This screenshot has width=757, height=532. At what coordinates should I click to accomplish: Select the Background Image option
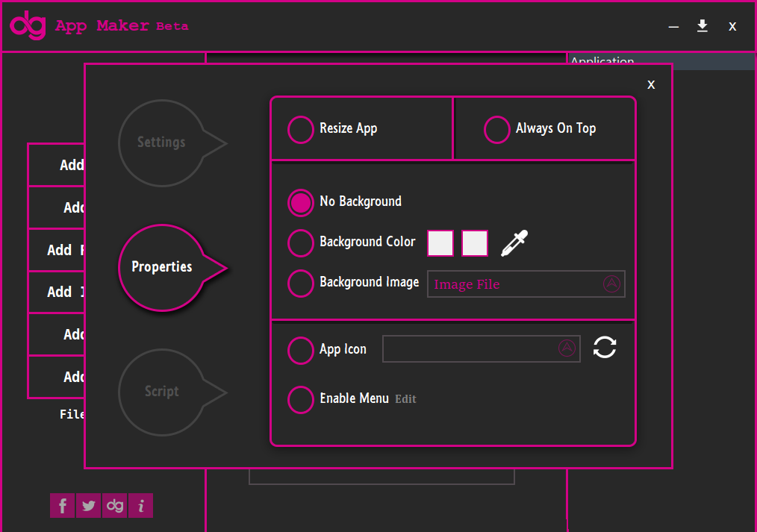pos(300,284)
